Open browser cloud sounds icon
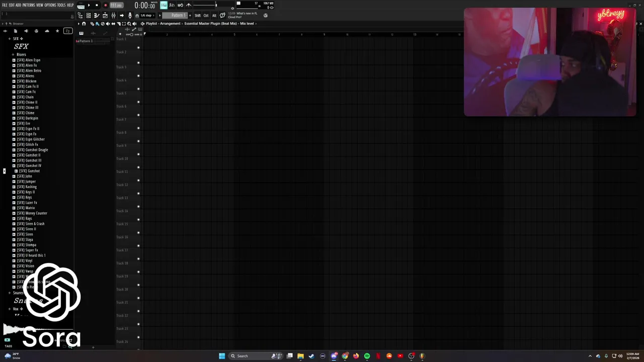644x362 pixels. click(x=47, y=31)
